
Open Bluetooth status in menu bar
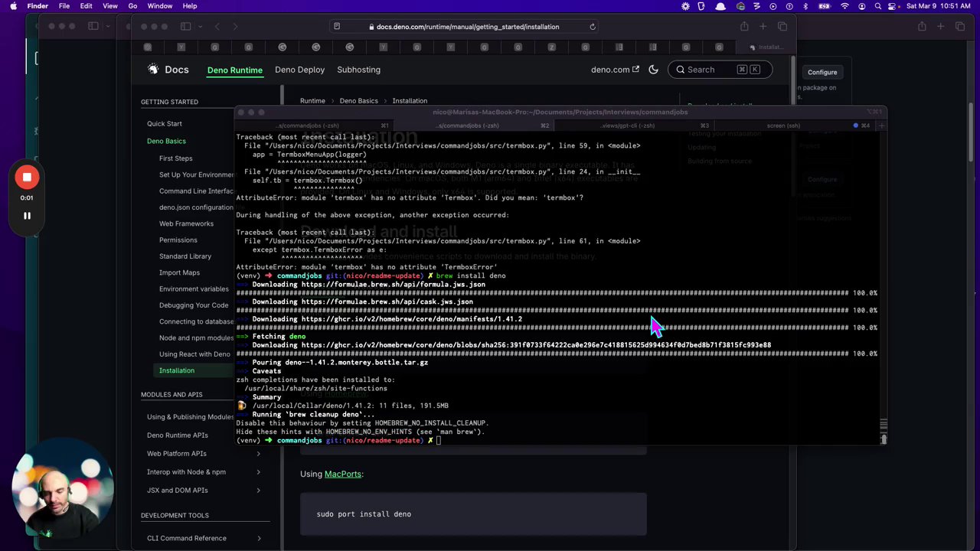[x=805, y=6]
